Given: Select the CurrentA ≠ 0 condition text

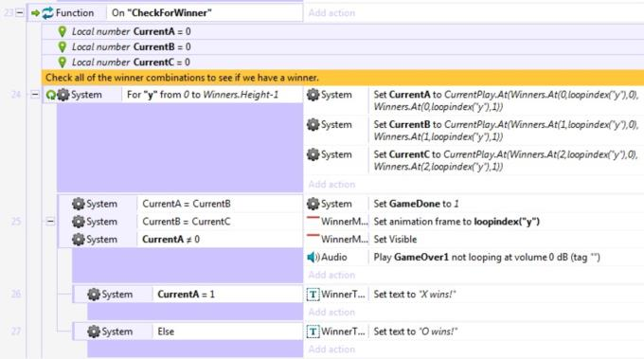Looking at the screenshot, I should (x=170, y=240).
